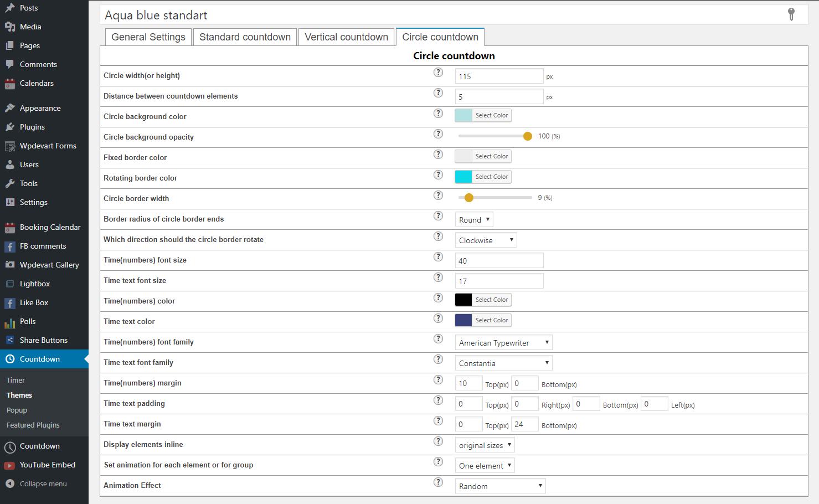
Task: Click the Circle width input field
Action: (x=499, y=76)
